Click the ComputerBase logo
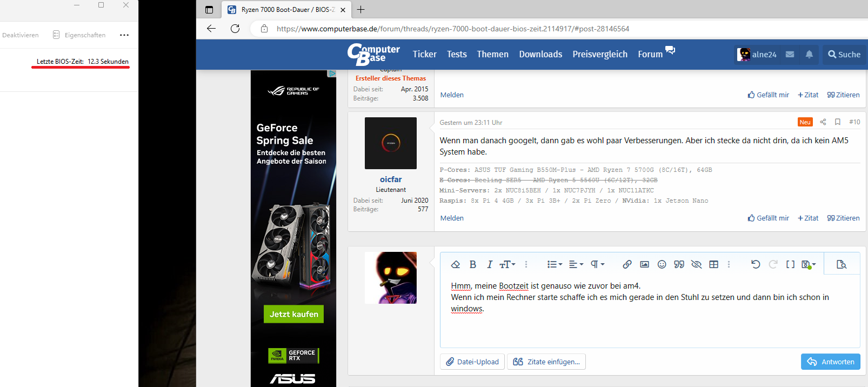Screen dimensions: 868x387 point(373,54)
